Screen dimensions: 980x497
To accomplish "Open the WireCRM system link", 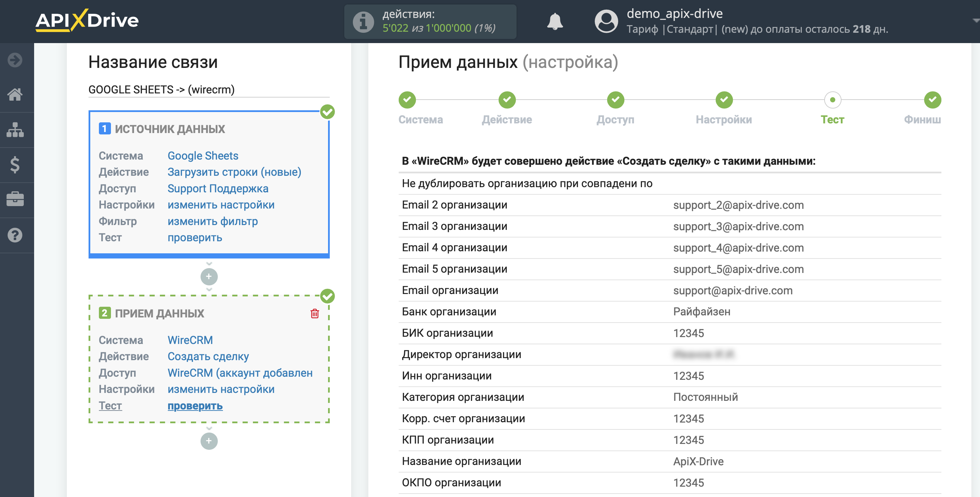I will coord(190,340).
